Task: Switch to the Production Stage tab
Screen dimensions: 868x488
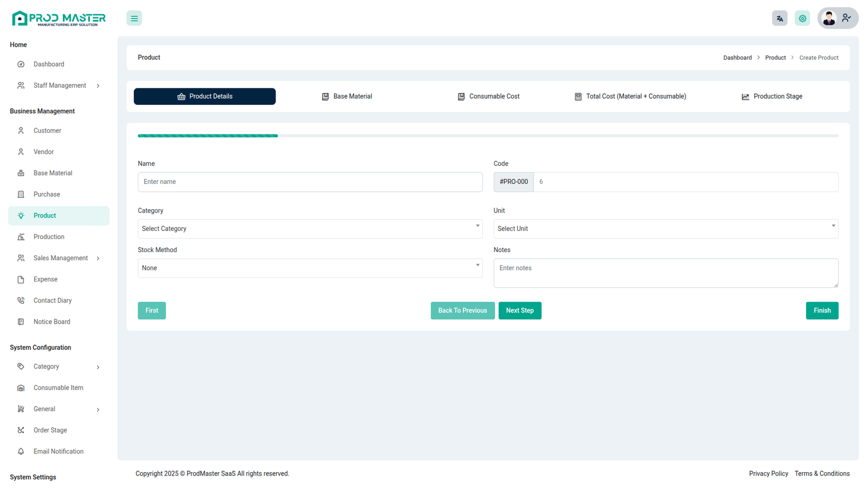Action: click(x=771, y=97)
